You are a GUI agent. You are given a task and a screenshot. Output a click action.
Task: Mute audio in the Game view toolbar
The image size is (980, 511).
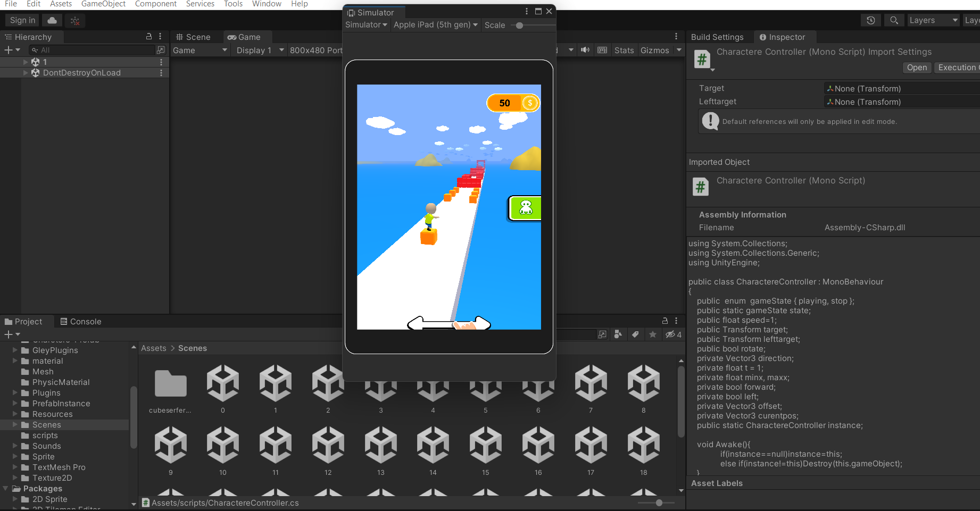tap(585, 50)
